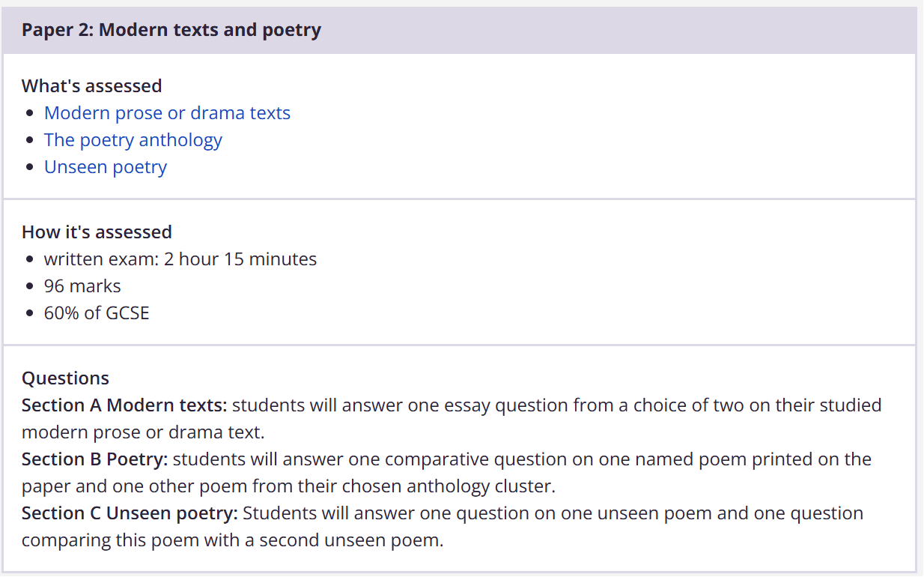Click the line ending with second unseen poem
Screen dimensions: 924x577
[x=232, y=540]
